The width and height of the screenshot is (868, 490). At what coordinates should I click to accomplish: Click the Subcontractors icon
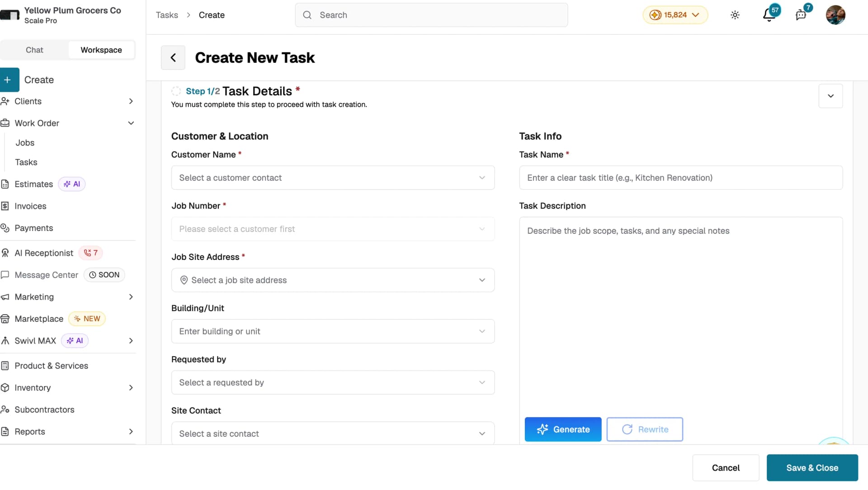pos(5,410)
